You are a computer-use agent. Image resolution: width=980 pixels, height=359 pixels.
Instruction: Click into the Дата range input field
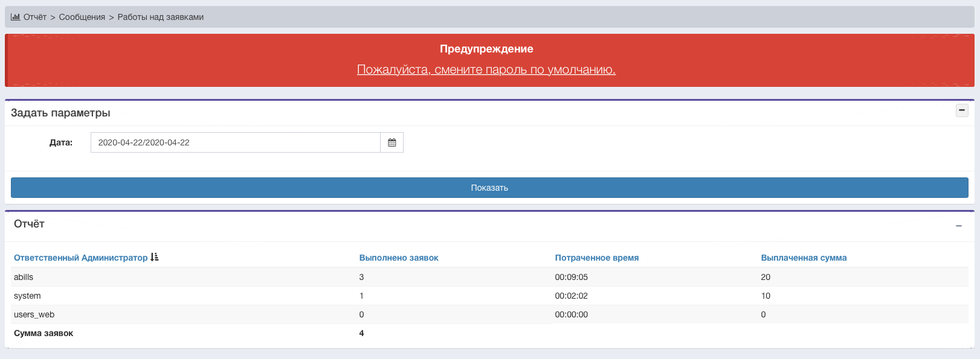pyautogui.click(x=235, y=142)
